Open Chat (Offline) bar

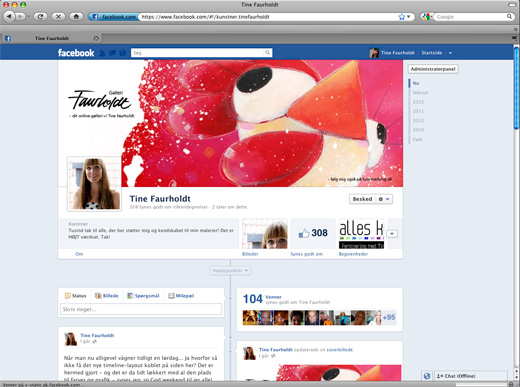[471, 376]
